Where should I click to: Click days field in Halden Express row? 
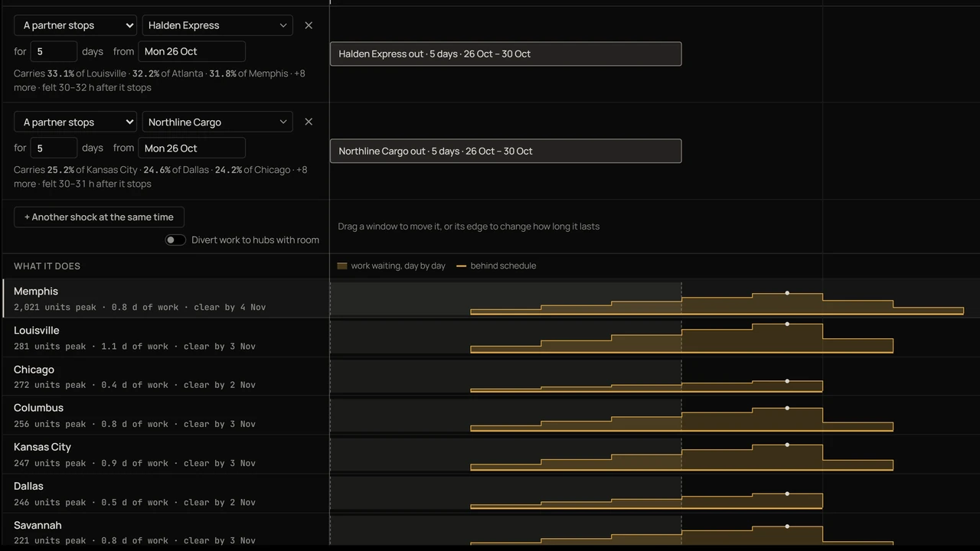pos(54,51)
